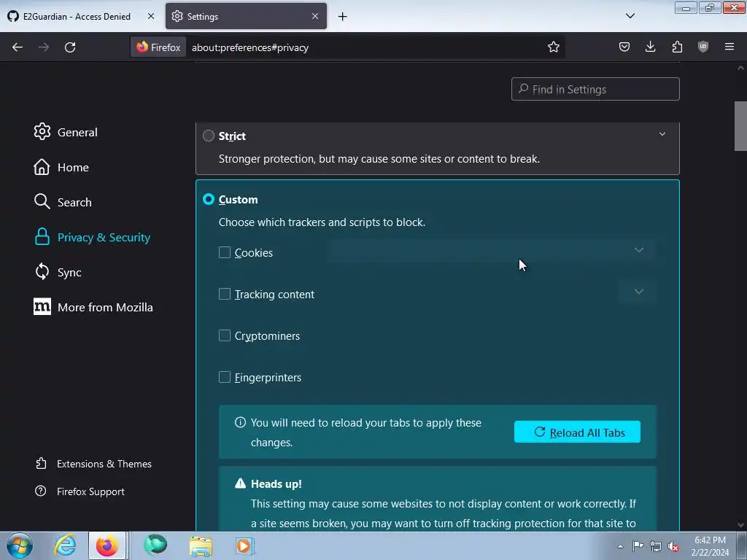This screenshot has height=560, width=747.
Task: List all tabs with the chevron
Action: click(x=630, y=16)
